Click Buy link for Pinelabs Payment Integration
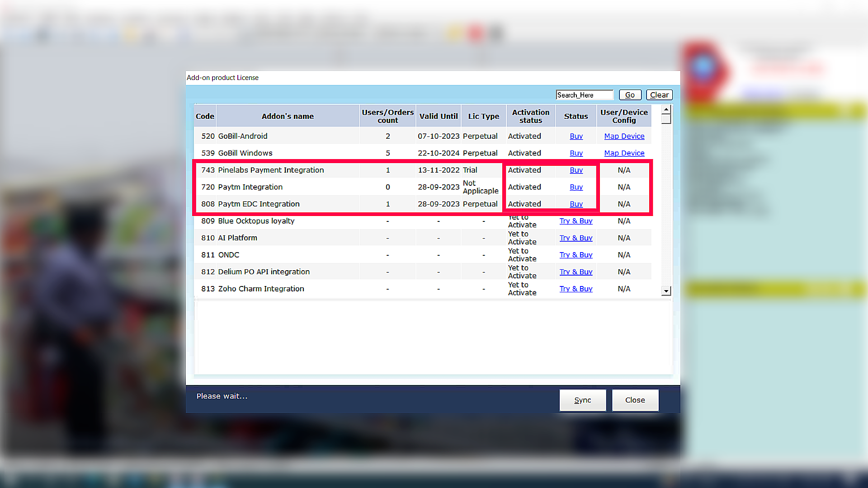This screenshot has width=868, height=488. point(576,170)
